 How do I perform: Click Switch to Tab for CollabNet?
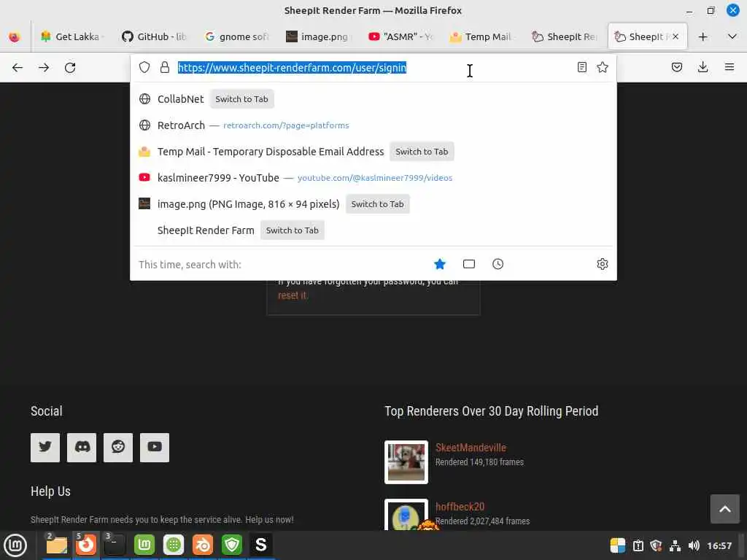coord(241,99)
